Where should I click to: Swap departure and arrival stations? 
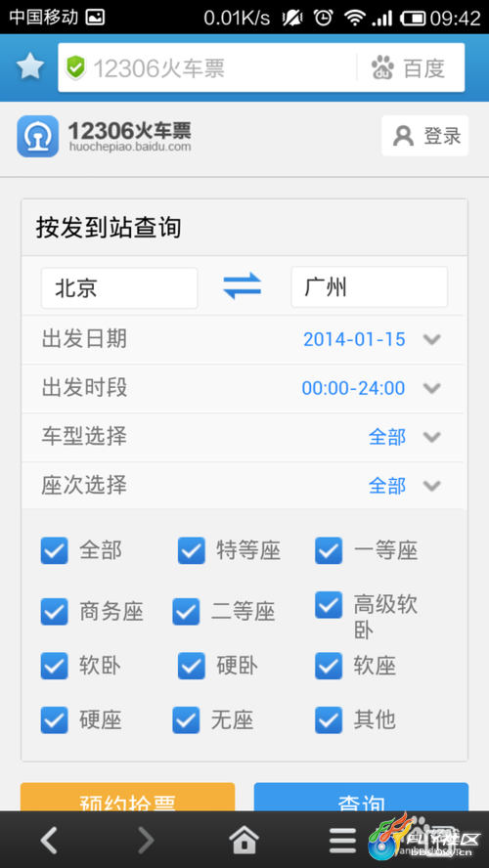[242, 286]
